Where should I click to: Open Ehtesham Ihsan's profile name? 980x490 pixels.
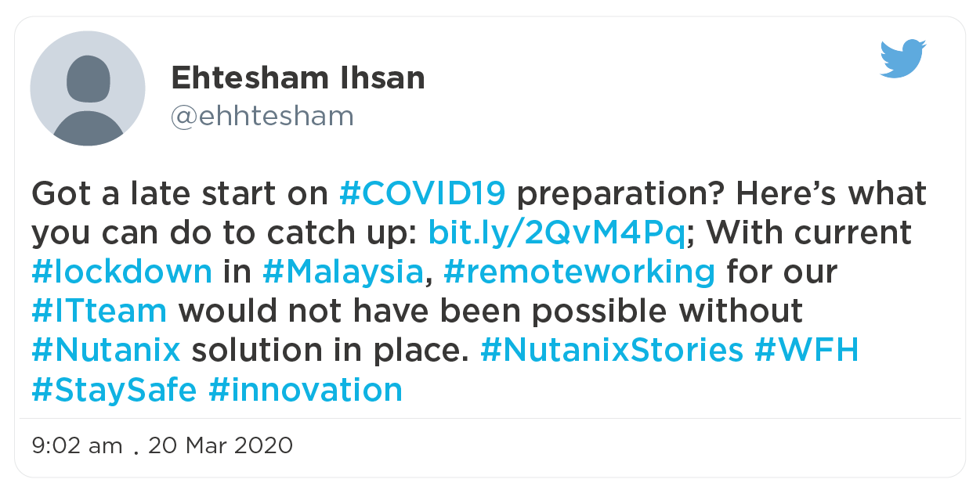(298, 77)
